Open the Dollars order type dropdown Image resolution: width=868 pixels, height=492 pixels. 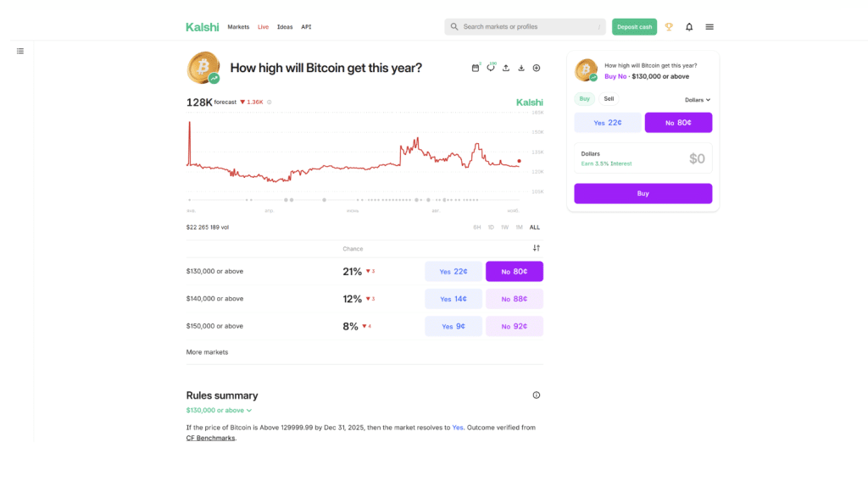pos(698,100)
